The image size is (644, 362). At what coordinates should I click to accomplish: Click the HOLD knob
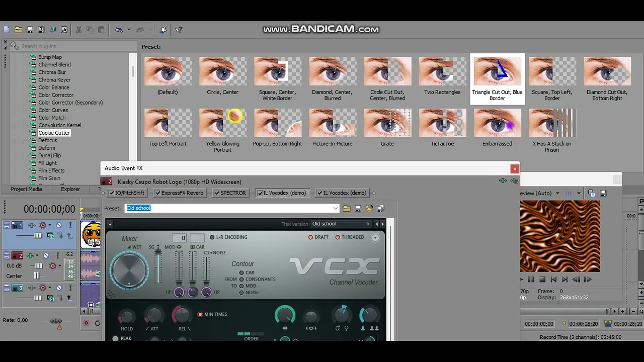[126, 316]
